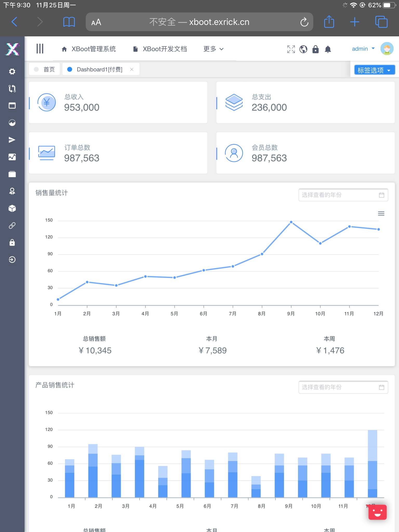
Task: Click the 总收入 card
Action: coord(118,102)
